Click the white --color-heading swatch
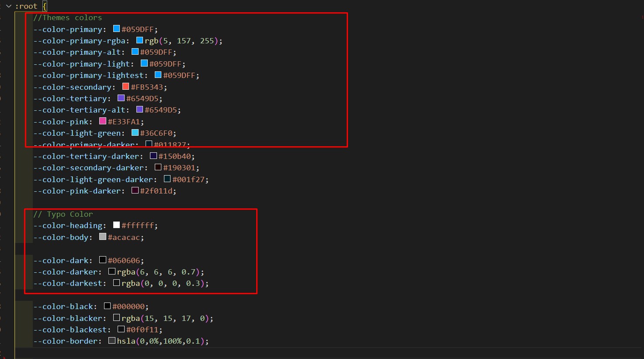The image size is (644, 359). point(116,225)
